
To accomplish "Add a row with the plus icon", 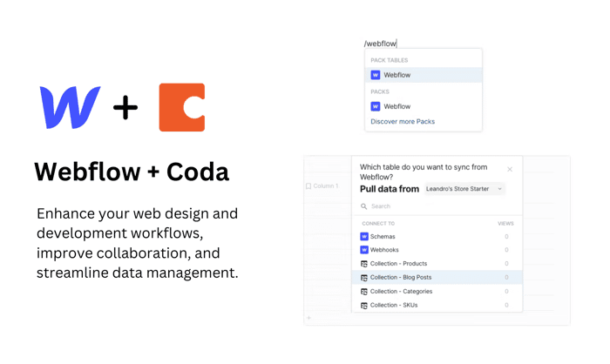I will tap(308, 318).
